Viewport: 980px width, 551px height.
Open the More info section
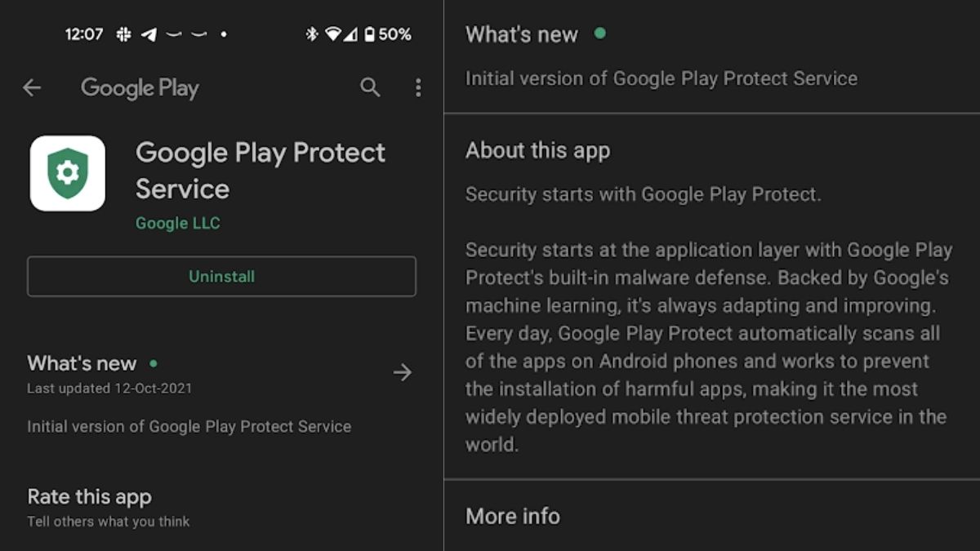pos(512,516)
